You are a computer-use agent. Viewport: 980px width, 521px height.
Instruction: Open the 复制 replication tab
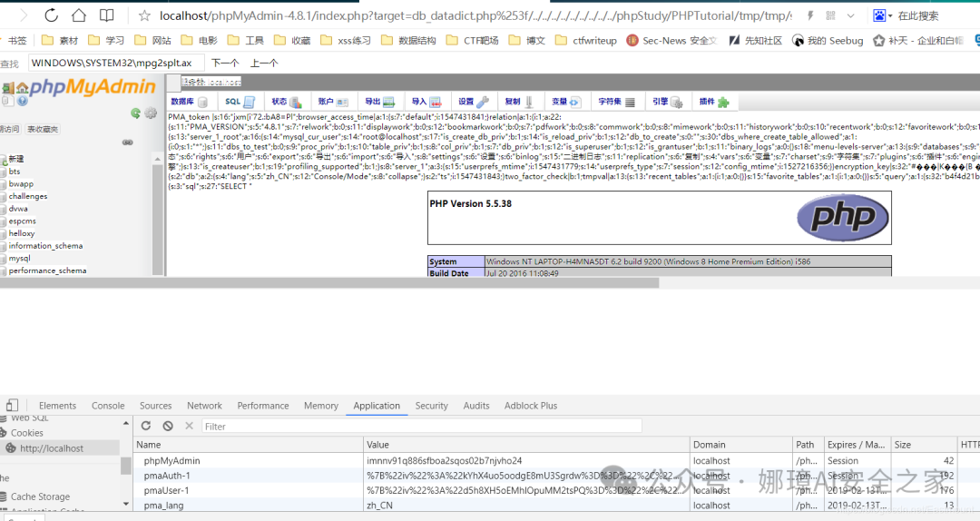[519, 102]
